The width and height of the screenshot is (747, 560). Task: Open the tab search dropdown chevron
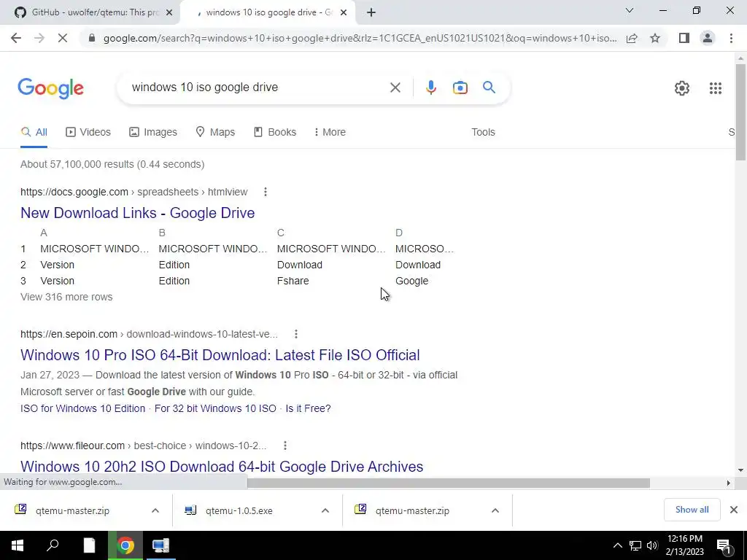[x=630, y=10]
